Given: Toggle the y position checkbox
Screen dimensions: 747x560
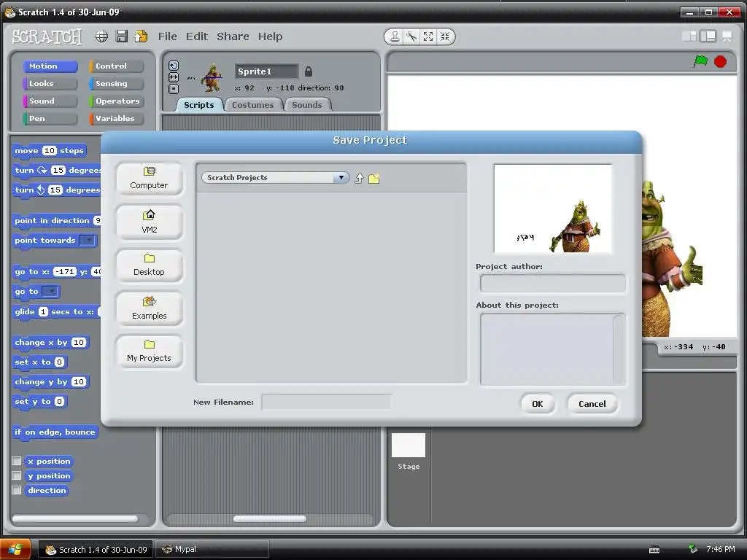Looking at the screenshot, I should click(17, 475).
